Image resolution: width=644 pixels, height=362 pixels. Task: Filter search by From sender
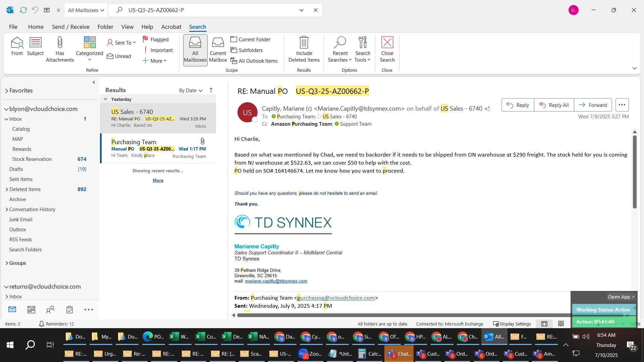pyautogui.click(x=17, y=47)
